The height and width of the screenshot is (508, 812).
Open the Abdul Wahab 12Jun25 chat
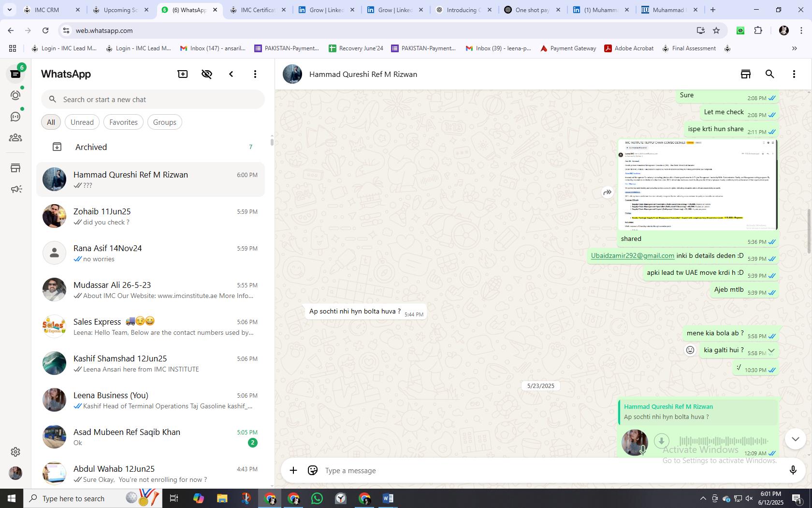(x=150, y=473)
